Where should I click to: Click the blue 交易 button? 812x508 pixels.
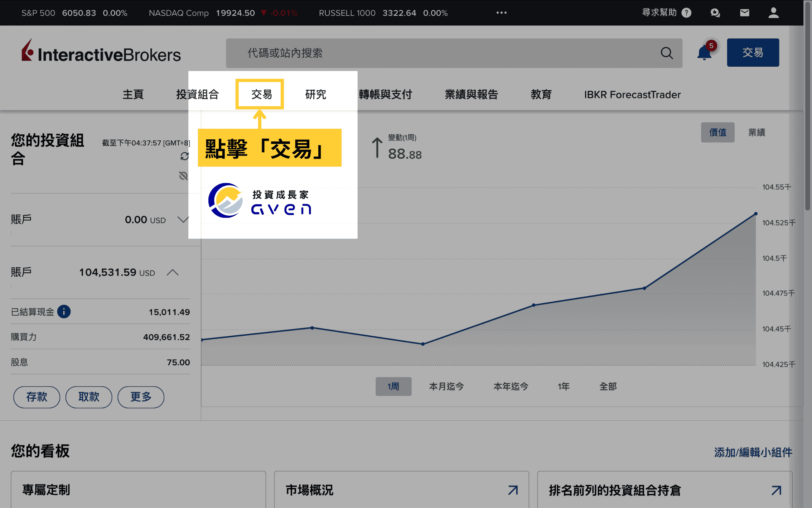[753, 52]
